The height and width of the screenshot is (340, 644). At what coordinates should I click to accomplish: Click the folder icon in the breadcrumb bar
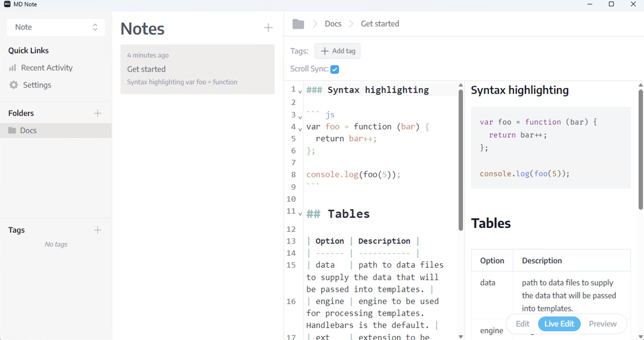click(x=298, y=24)
